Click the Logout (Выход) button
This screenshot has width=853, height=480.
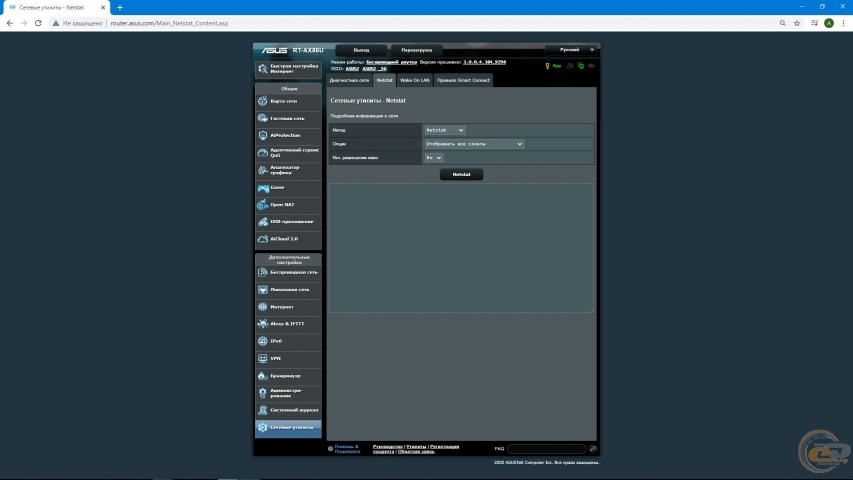pyautogui.click(x=361, y=50)
